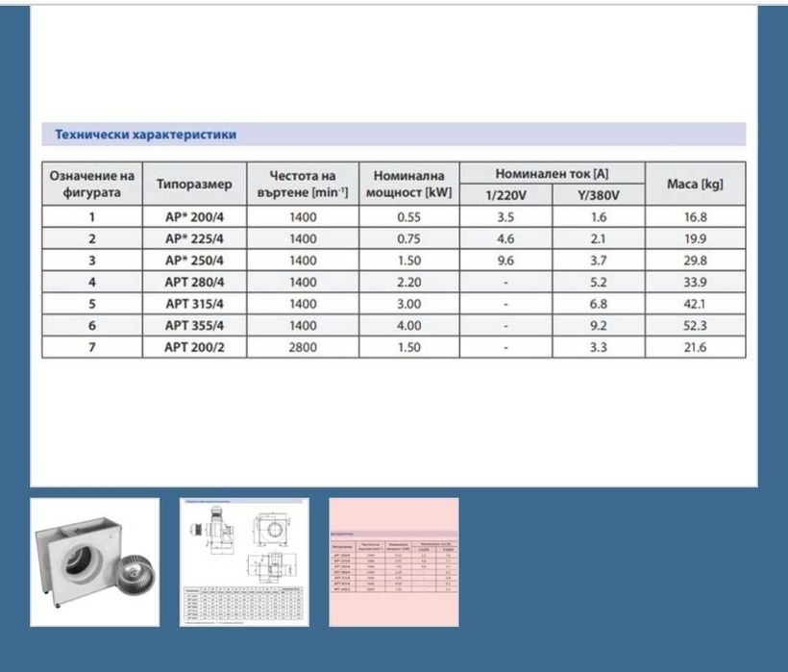Click figure number '6' cell

tap(92, 325)
